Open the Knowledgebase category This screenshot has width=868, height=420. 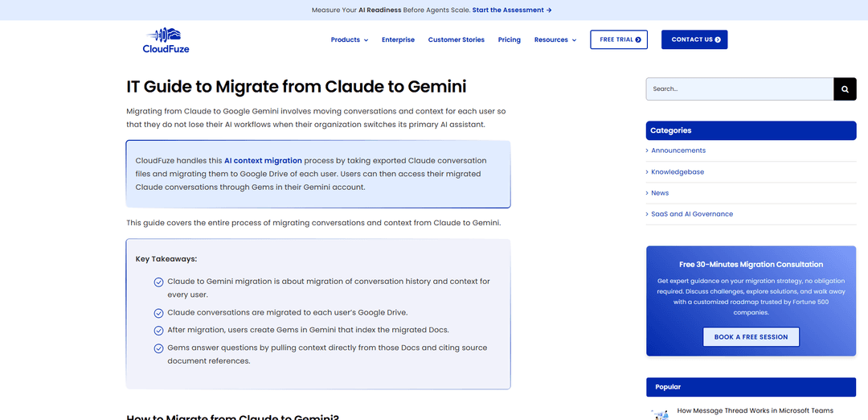(678, 171)
